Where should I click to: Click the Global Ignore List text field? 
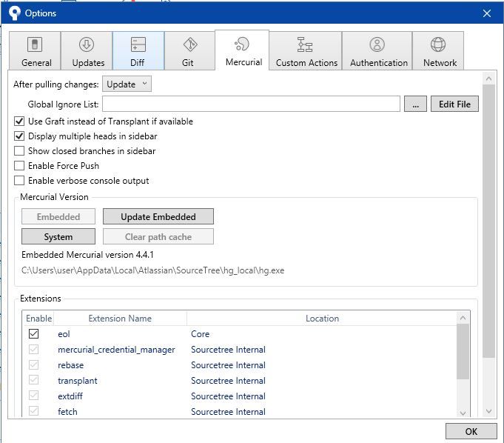tap(251, 104)
